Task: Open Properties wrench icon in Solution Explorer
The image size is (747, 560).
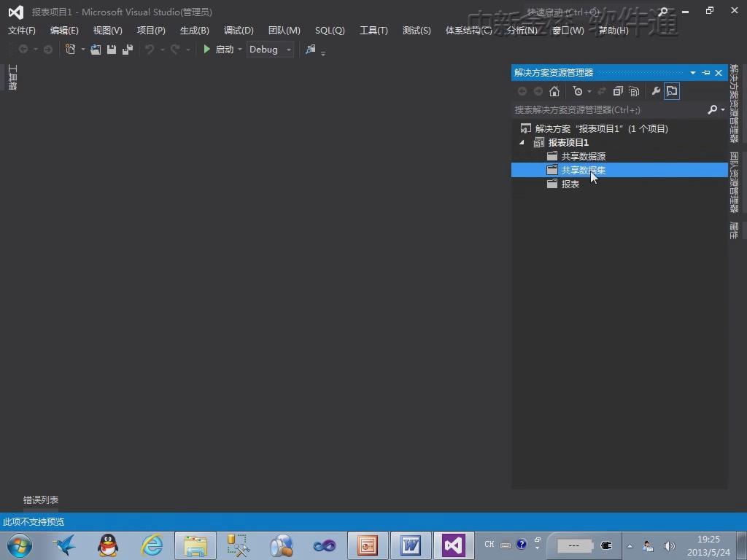Action: coord(656,91)
